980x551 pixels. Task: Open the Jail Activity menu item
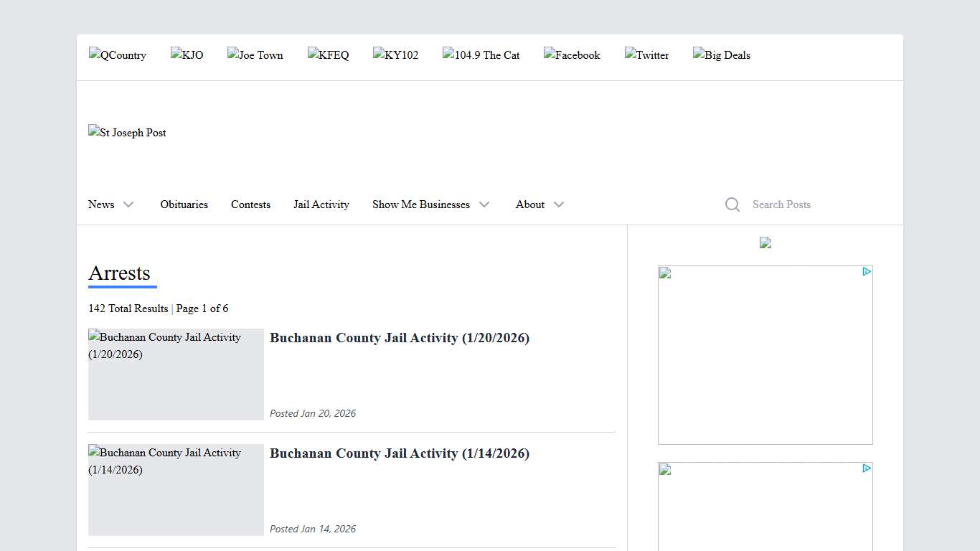point(321,204)
